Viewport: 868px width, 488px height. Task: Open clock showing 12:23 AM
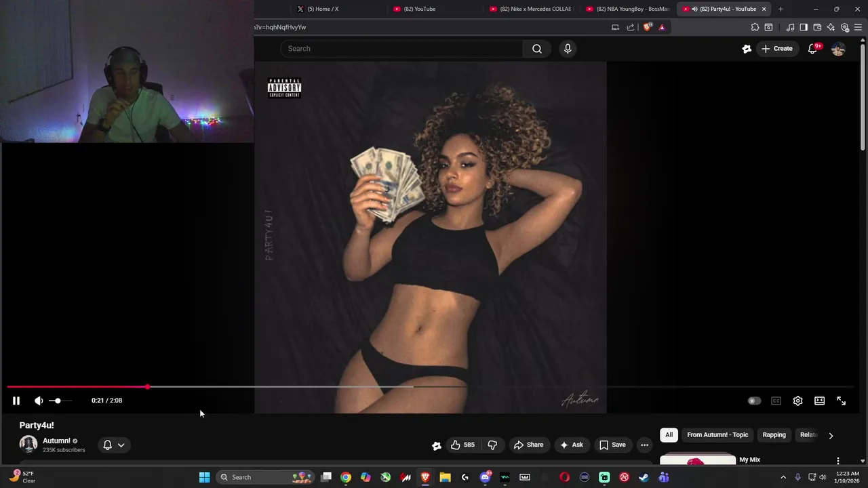click(x=847, y=477)
